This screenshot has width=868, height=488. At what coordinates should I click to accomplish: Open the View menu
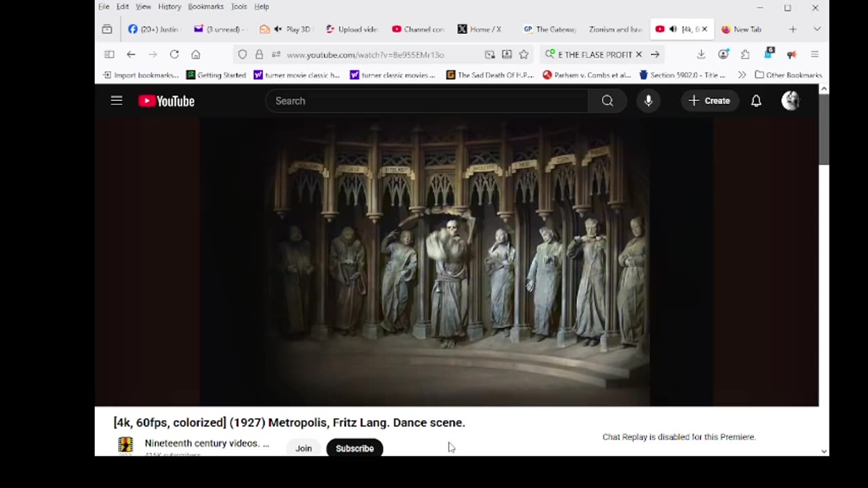143,7
